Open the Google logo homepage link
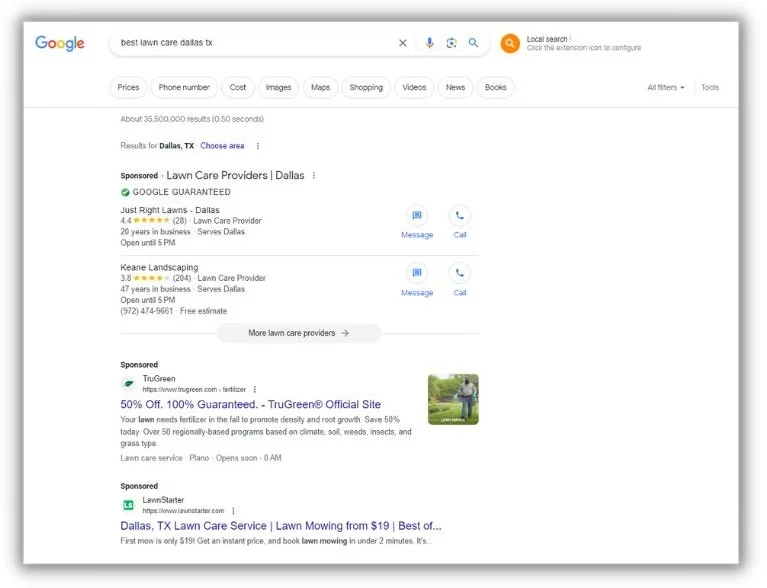767x588 pixels. coord(60,43)
